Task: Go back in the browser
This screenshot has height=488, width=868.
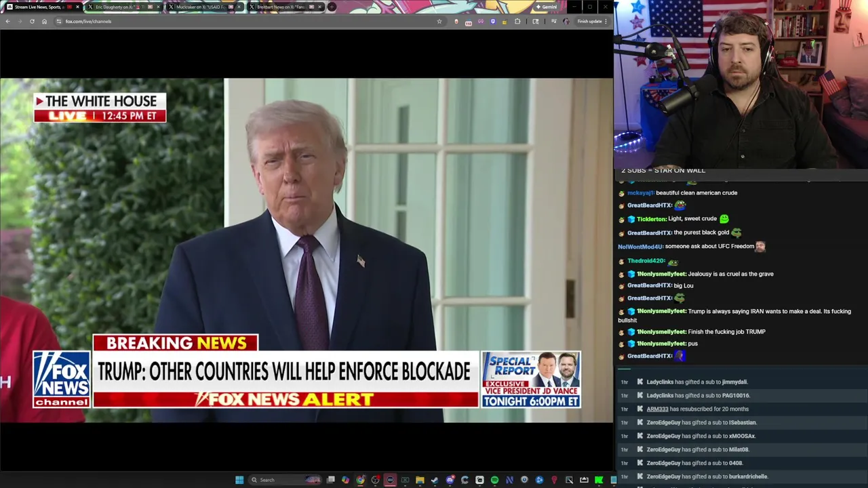Action: (x=7, y=21)
